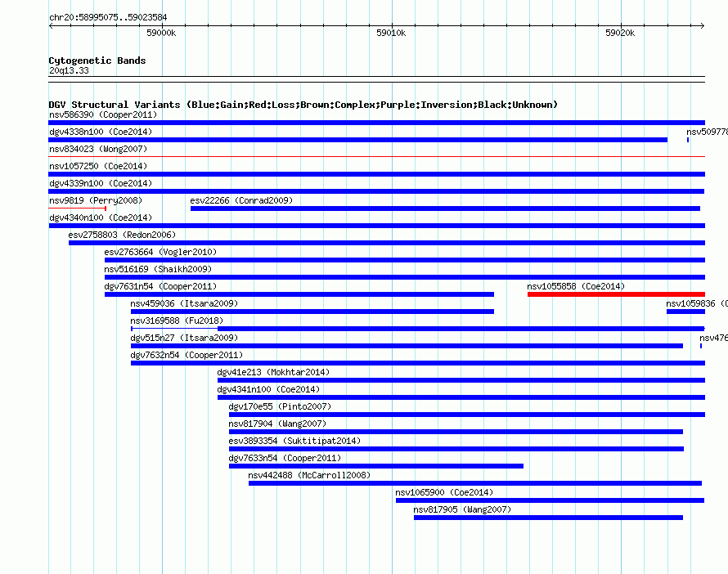Click the 59000k ruler tick label
The image size is (728, 574).
coord(161,33)
